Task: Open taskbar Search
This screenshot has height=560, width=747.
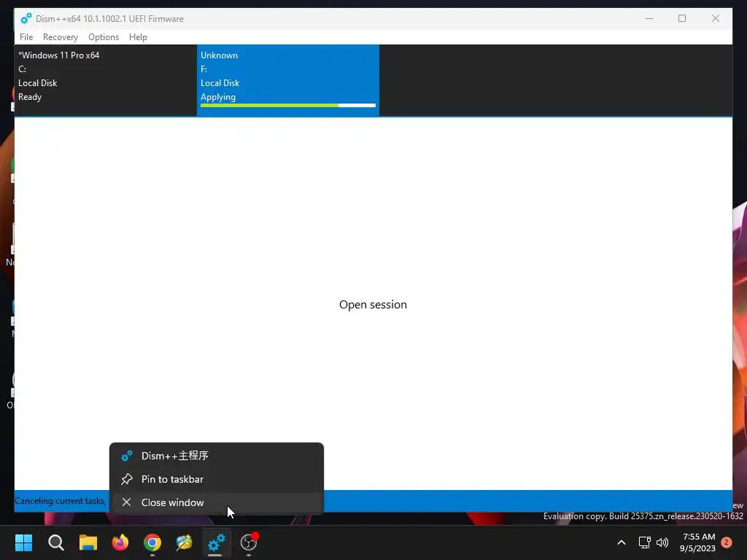Action: click(x=55, y=542)
